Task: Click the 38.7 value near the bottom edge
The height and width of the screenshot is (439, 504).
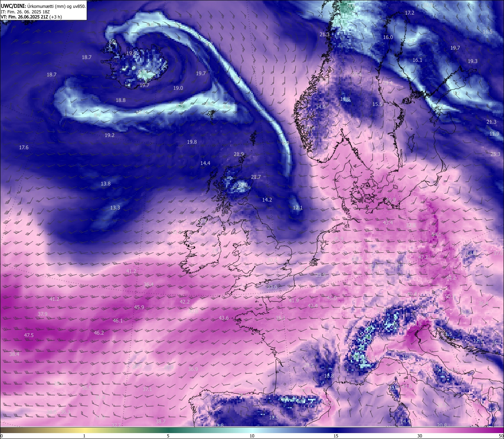Action: pyautogui.click(x=161, y=421)
